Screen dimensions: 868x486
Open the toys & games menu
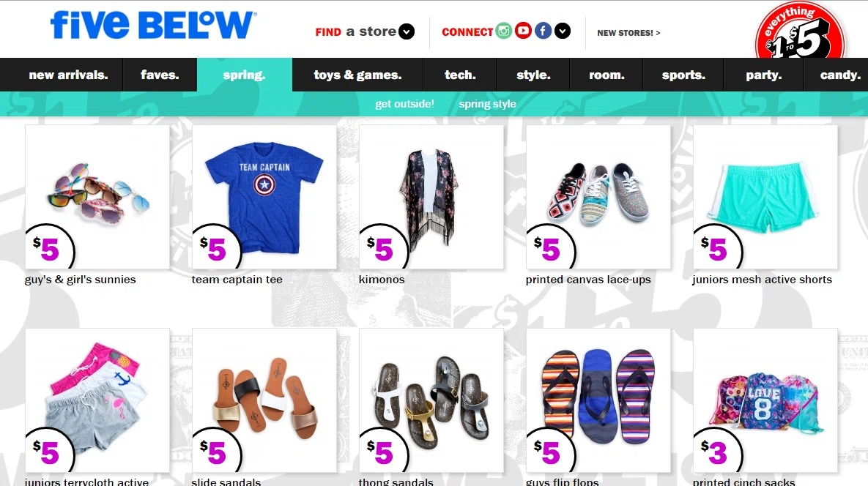coord(357,75)
